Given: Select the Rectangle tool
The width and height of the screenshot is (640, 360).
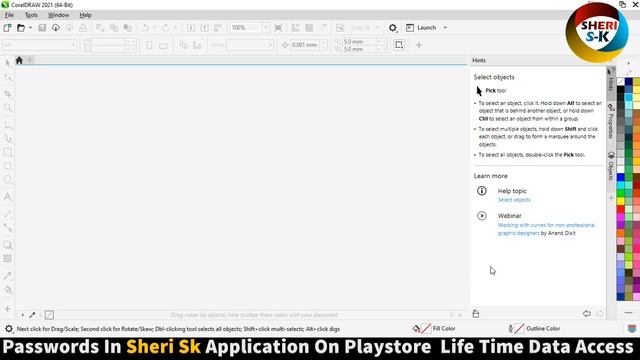Looking at the screenshot, I should click(7, 153).
